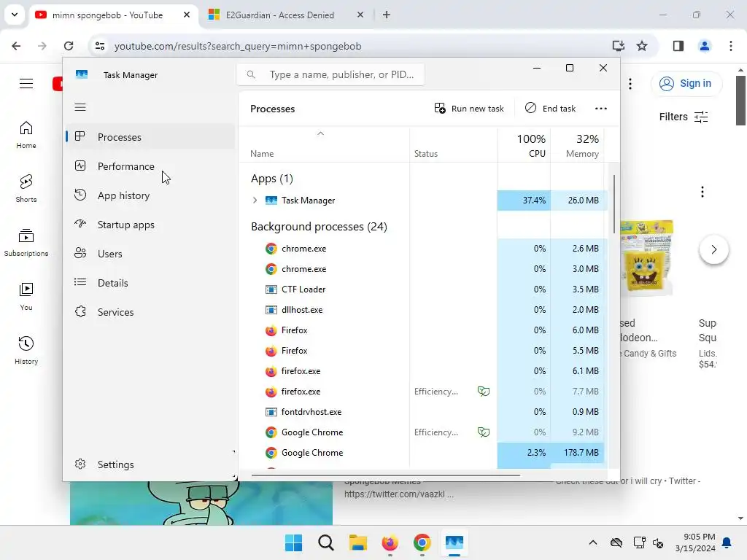This screenshot has width=747, height=560.
Task: Click End task button
Action: pyautogui.click(x=550, y=109)
